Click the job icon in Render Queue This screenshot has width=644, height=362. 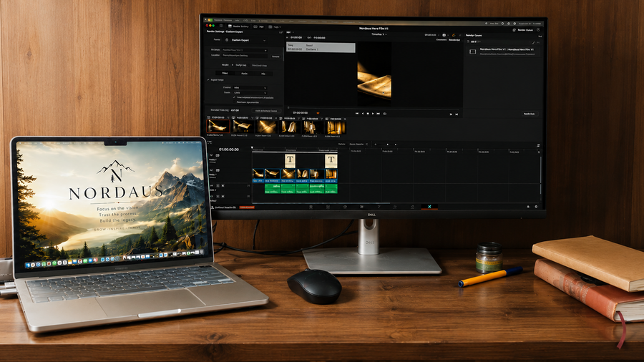pyautogui.click(x=473, y=52)
